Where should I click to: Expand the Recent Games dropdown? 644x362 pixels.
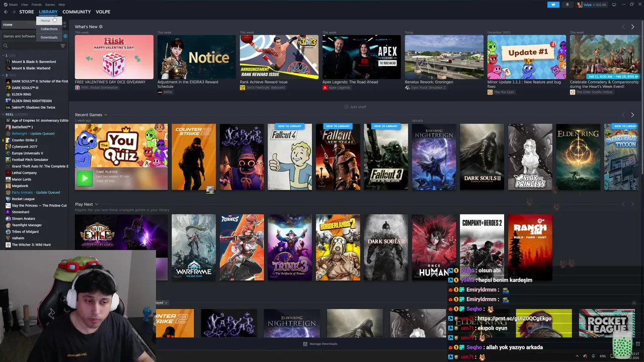coord(106,115)
